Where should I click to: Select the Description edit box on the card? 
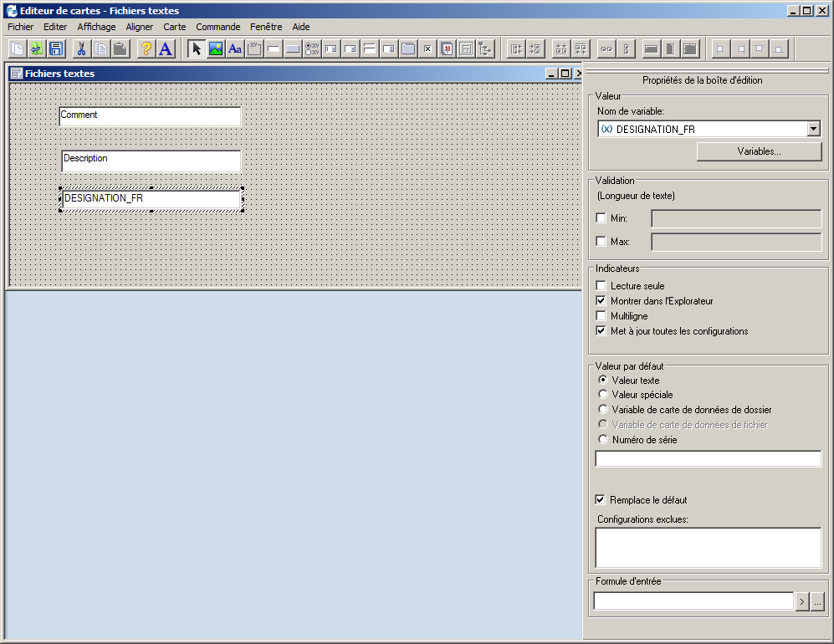tap(151, 161)
